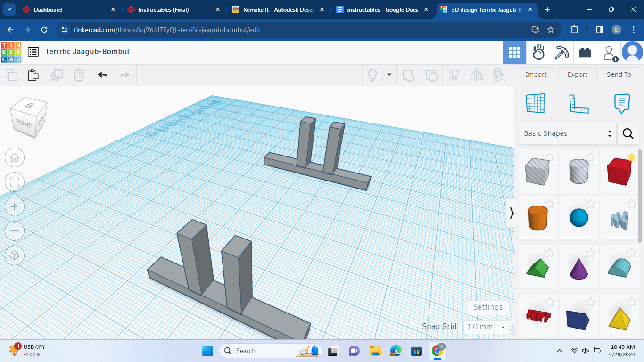Viewport: 644px width, 362px height.
Task: Click the Copy toolbar icon
Action: (11, 75)
